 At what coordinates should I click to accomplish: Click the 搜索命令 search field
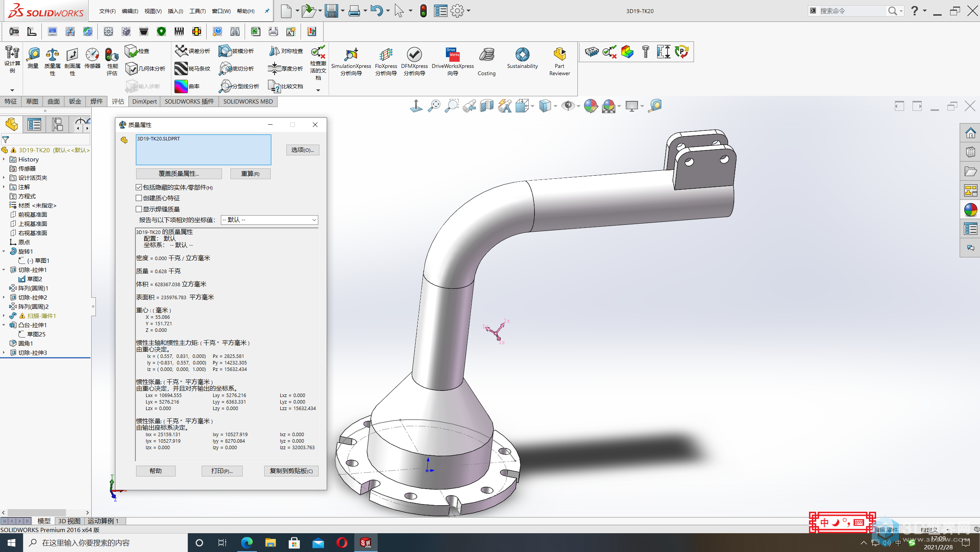coord(852,11)
